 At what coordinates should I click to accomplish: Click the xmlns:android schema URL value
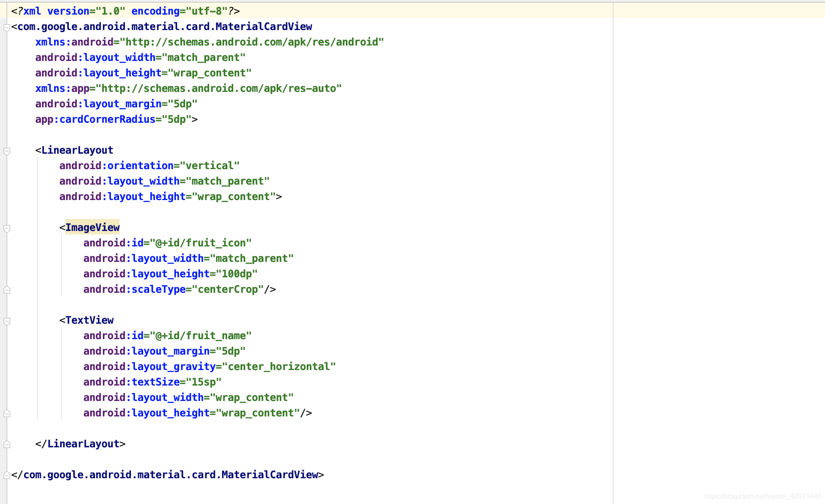point(252,42)
